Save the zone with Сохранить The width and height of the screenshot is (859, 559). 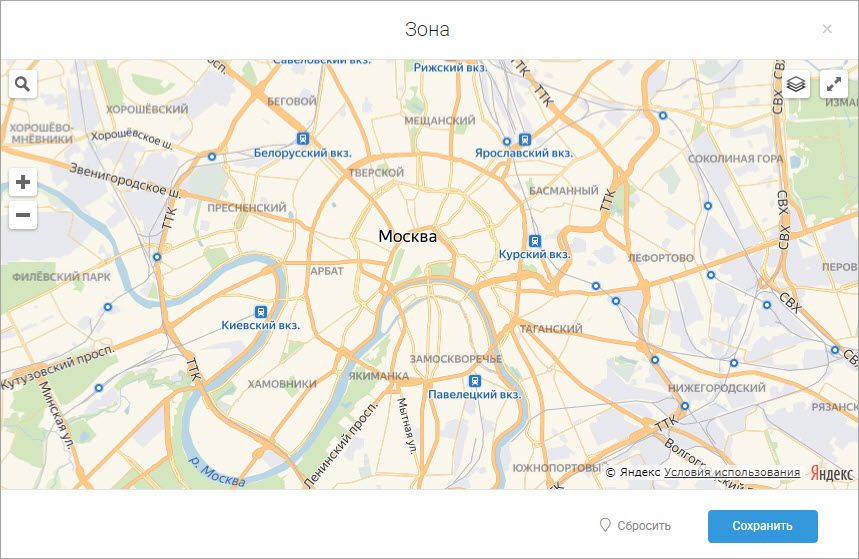coord(763,526)
